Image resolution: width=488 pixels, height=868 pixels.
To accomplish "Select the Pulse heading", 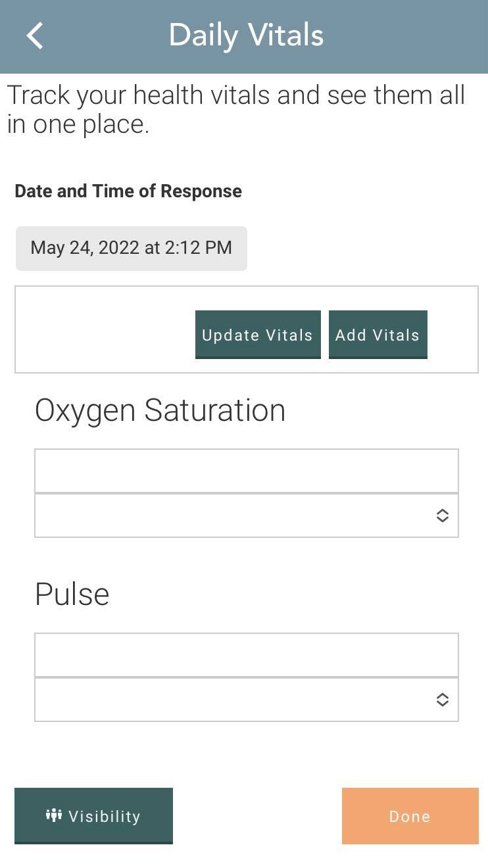I will point(72,594).
